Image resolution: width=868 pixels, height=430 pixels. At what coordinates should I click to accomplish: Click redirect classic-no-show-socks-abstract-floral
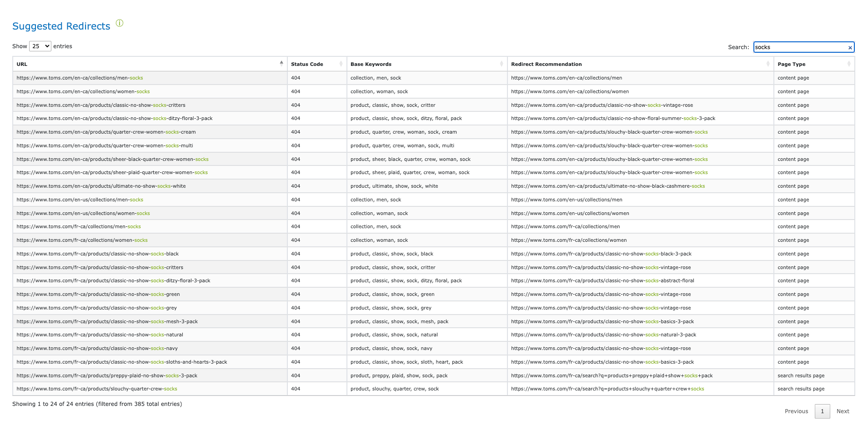click(x=602, y=280)
